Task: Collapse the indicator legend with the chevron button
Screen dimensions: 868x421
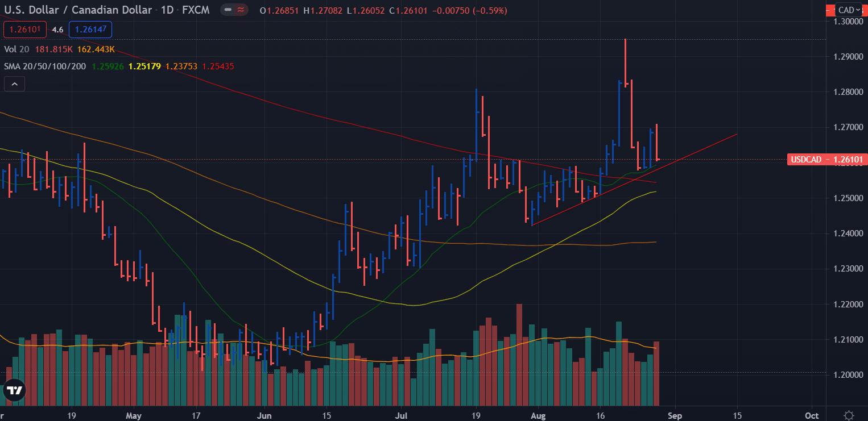Action: [14, 85]
